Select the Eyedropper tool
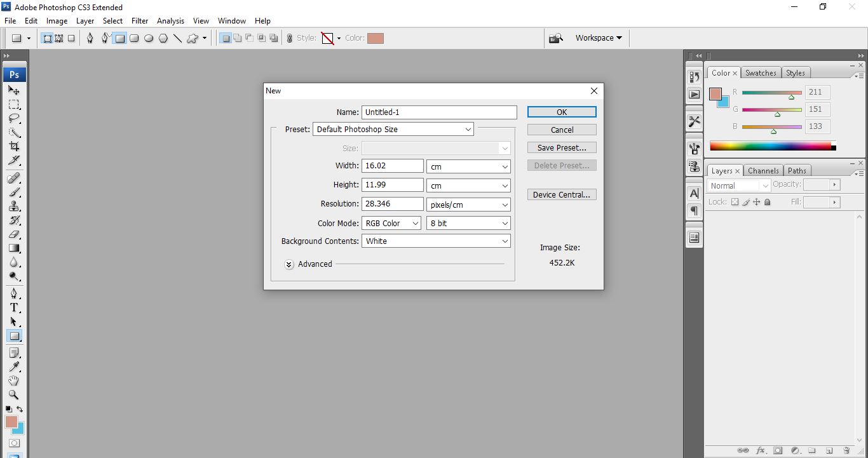Screen dimensions: 868x458 [x=14, y=367]
